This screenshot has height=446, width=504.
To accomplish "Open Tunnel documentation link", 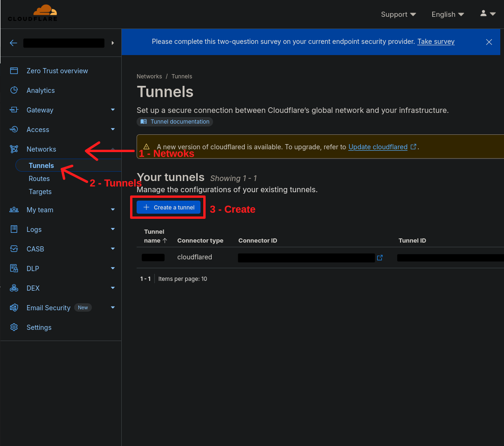I will coord(175,122).
